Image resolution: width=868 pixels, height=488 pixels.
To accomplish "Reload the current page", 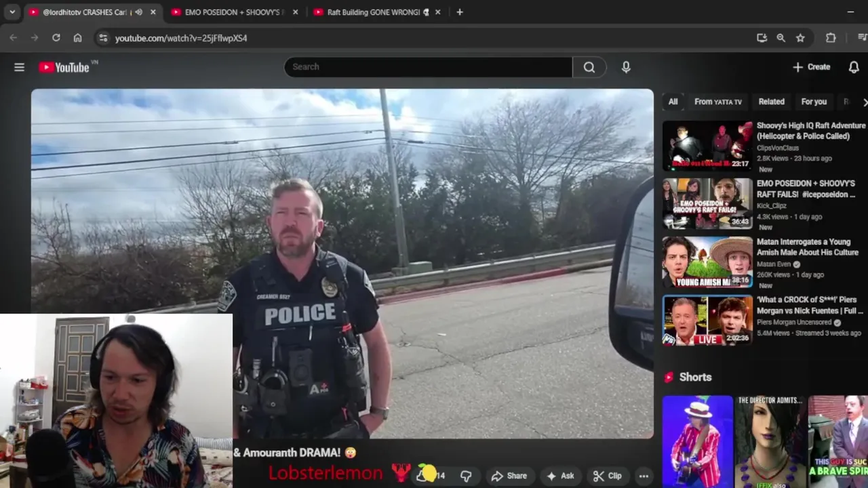I will 56,38.
